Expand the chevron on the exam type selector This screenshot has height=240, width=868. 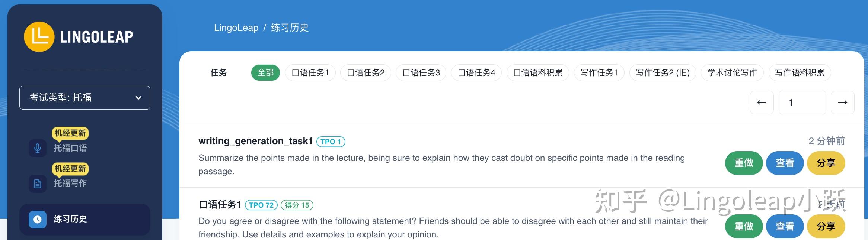click(138, 98)
